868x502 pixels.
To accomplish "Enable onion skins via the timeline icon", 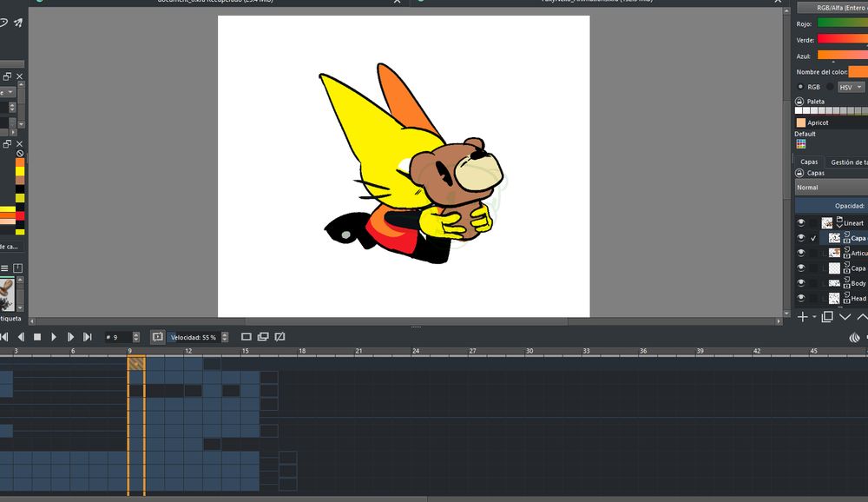I will pos(158,337).
